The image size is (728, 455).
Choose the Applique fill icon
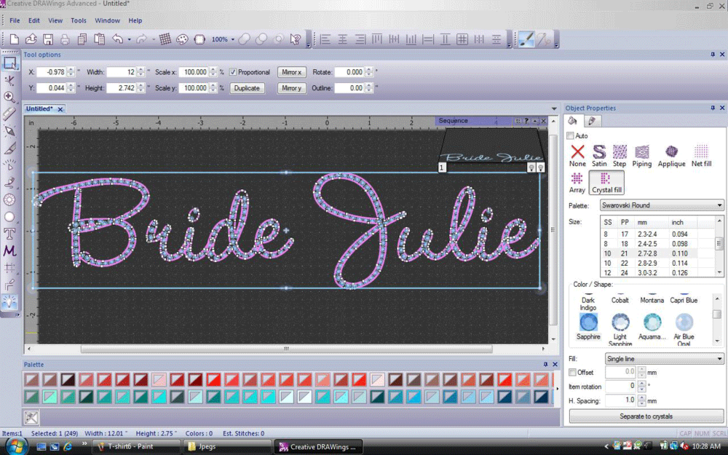point(671,155)
